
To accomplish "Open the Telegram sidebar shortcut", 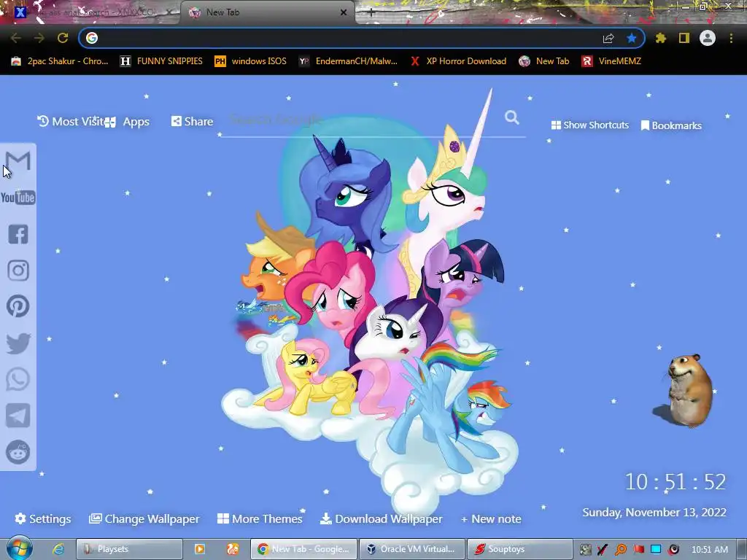I will click(18, 416).
